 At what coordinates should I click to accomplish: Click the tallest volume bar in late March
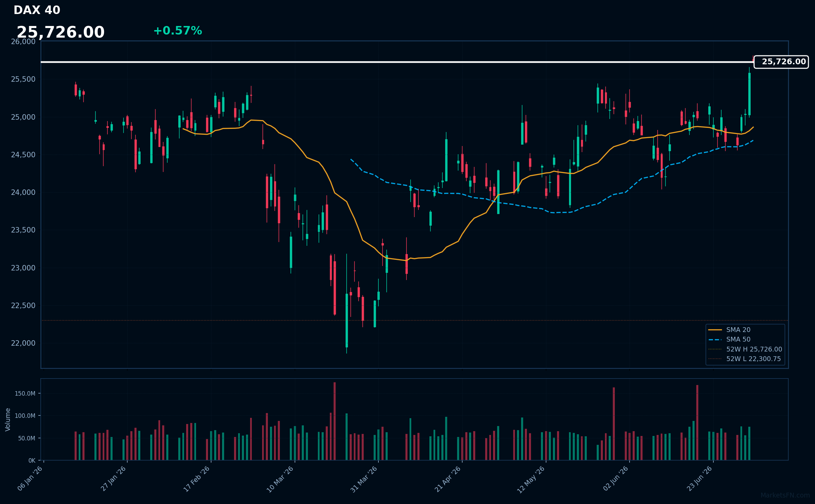(335, 421)
